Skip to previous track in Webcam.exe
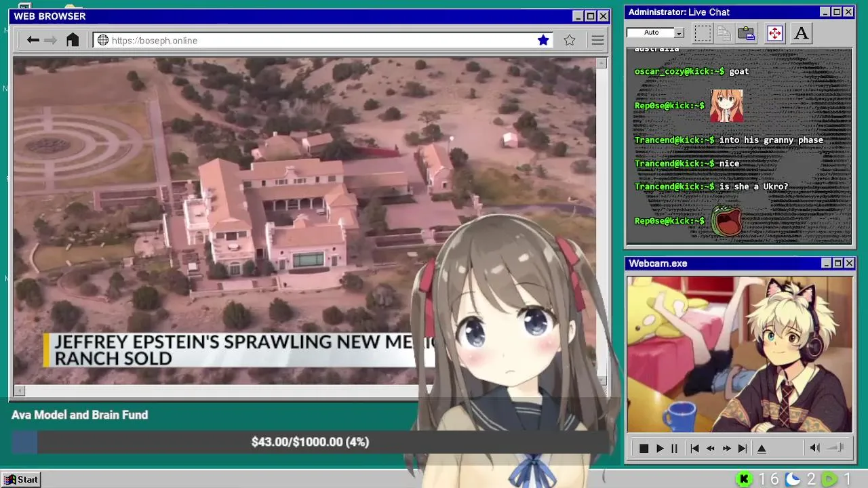Screen dimensions: 868x488 point(694,448)
